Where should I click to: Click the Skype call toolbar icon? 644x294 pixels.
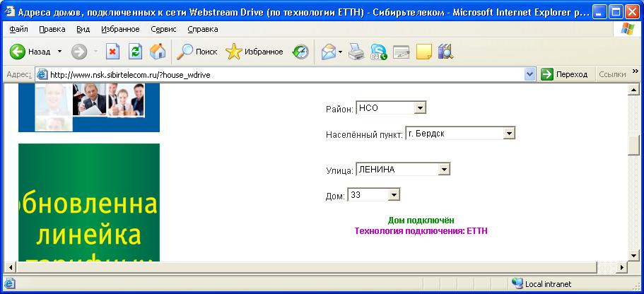tap(379, 52)
